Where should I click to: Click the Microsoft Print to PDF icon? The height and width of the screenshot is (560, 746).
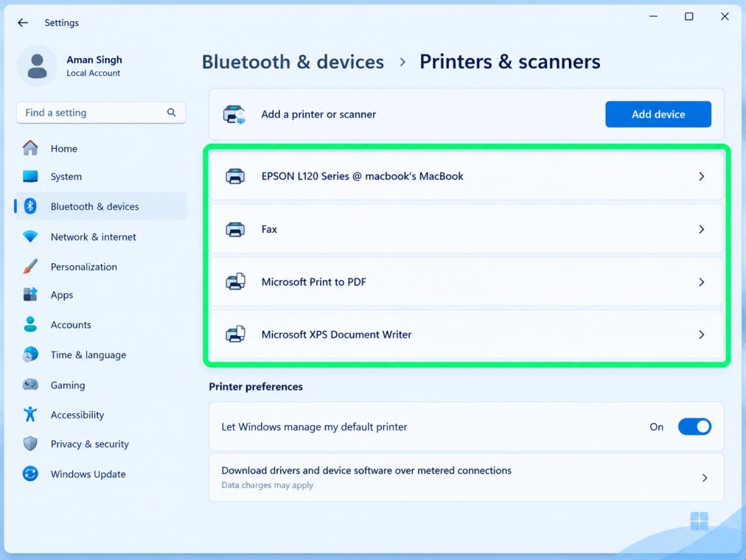235,281
